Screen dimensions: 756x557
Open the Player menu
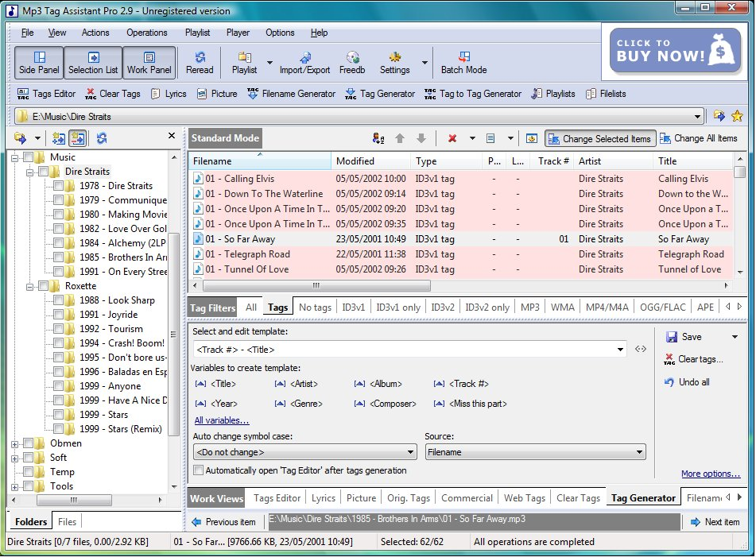pos(238,33)
